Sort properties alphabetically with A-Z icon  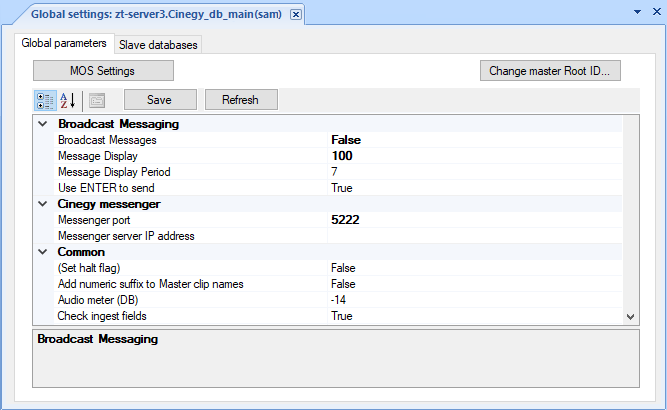click(68, 101)
